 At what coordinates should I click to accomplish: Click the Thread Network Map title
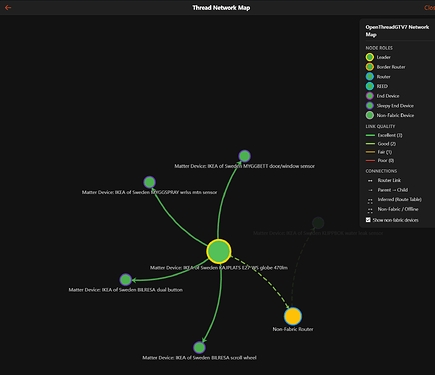221,8
